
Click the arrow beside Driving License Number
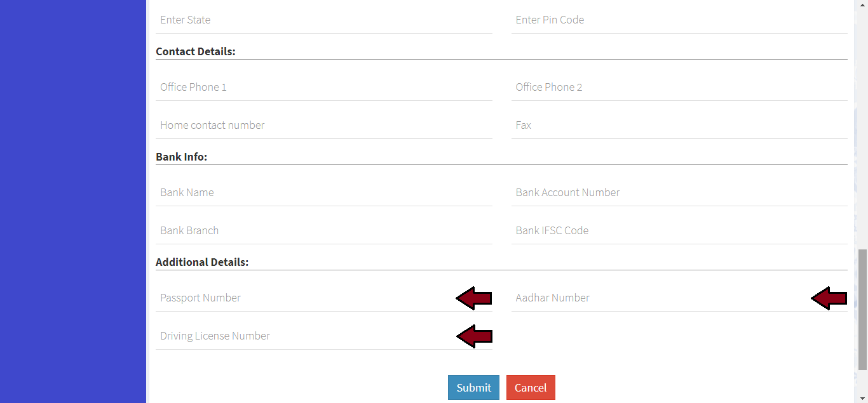pos(475,336)
